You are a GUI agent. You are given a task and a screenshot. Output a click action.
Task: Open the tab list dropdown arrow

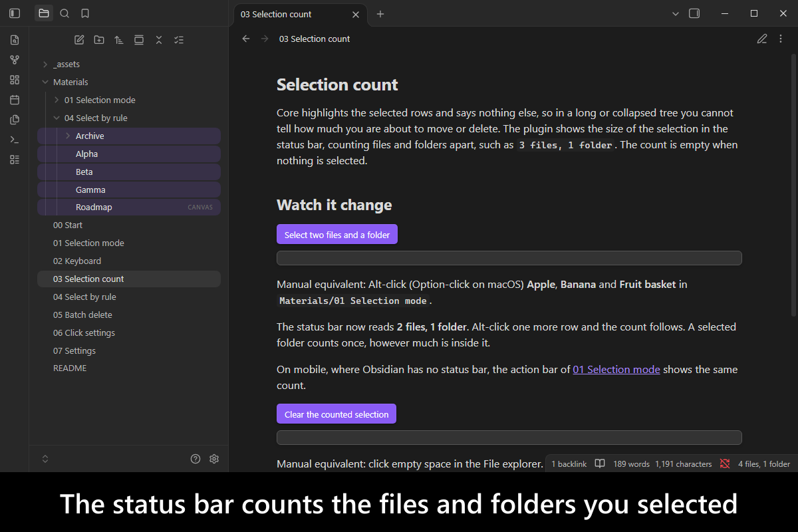click(676, 13)
